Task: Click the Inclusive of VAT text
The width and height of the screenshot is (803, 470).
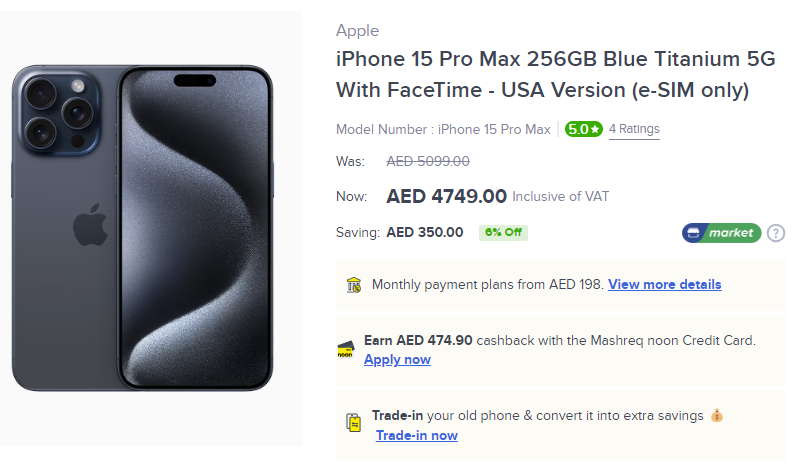Action: [x=561, y=197]
